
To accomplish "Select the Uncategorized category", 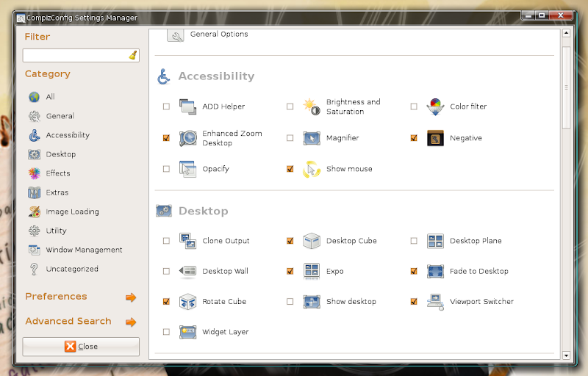I will click(63, 269).
